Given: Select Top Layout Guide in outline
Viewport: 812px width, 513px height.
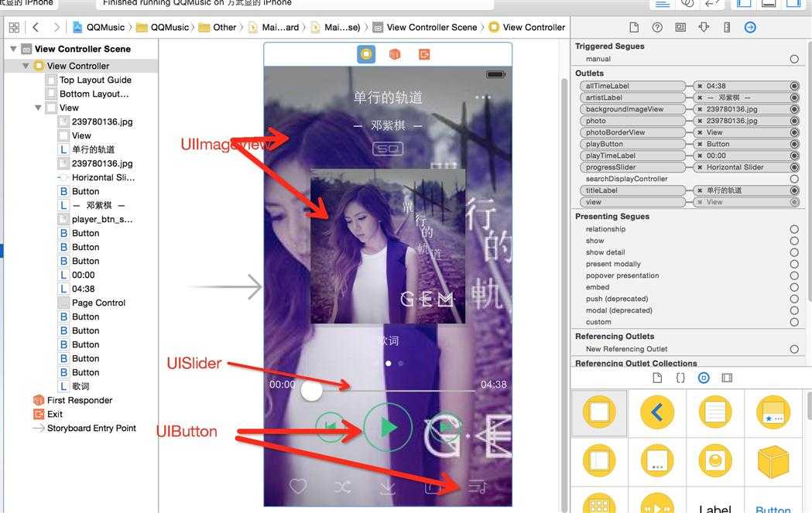Looking at the screenshot, I should tap(88, 80).
